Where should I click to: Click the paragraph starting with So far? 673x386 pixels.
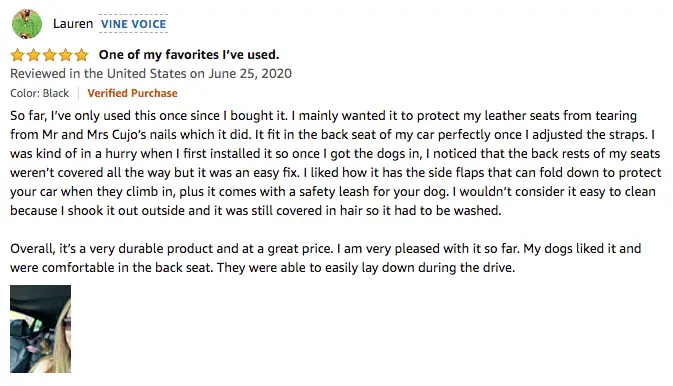(x=336, y=163)
